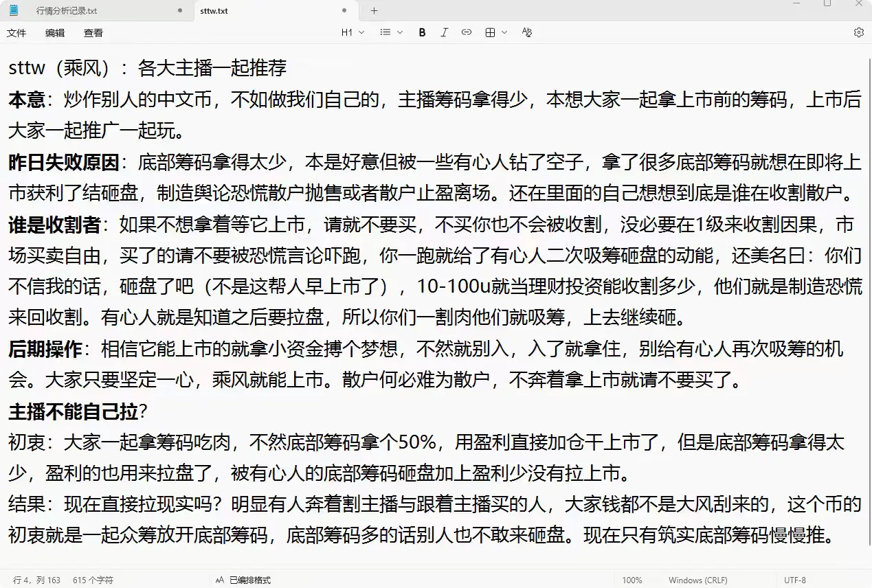The image size is (872, 588).
Task: Toggle italic formatting
Action: [x=445, y=32]
